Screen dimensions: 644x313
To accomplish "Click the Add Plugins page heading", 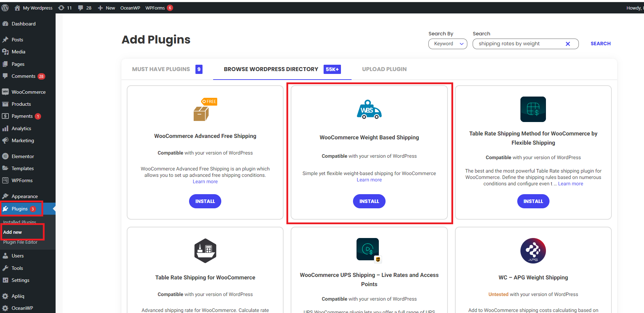I will click(156, 40).
